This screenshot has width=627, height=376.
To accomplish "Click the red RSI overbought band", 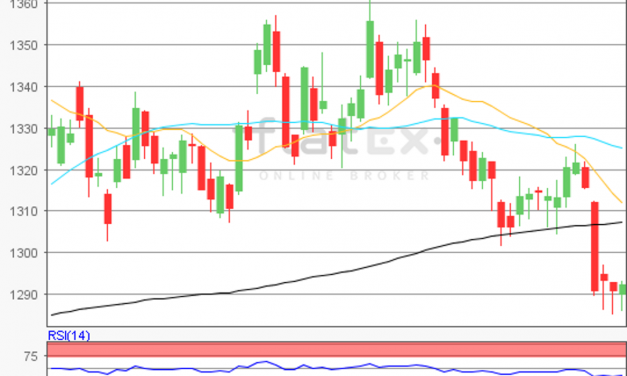I will coord(337,349).
